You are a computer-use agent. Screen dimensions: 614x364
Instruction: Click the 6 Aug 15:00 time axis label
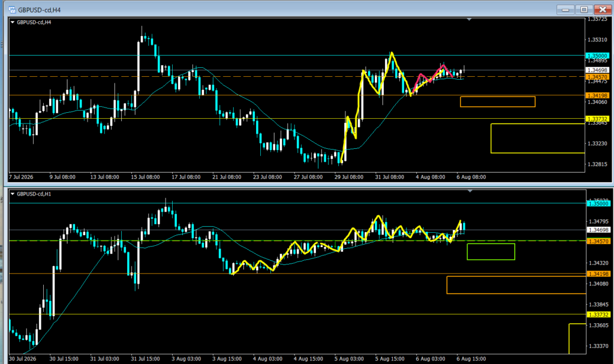point(471,359)
